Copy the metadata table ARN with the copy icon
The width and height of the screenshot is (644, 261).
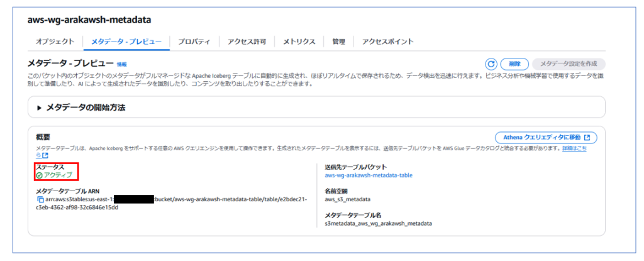(40, 200)
